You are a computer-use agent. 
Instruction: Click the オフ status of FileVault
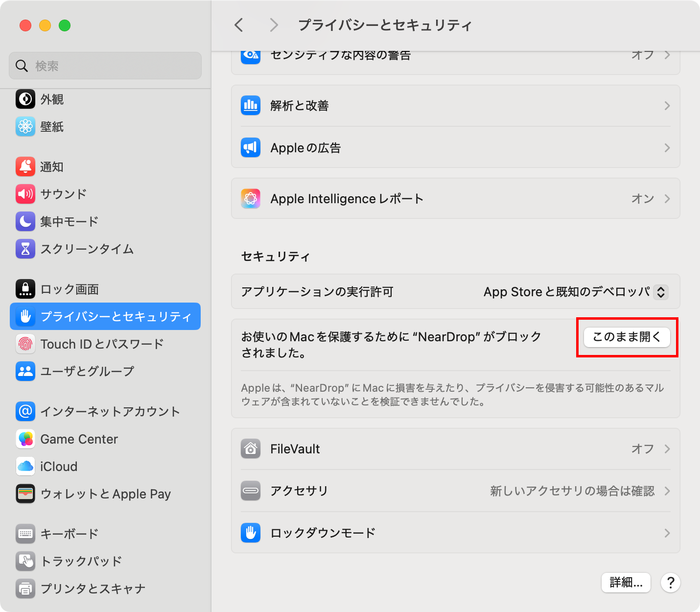pos(643,449)
